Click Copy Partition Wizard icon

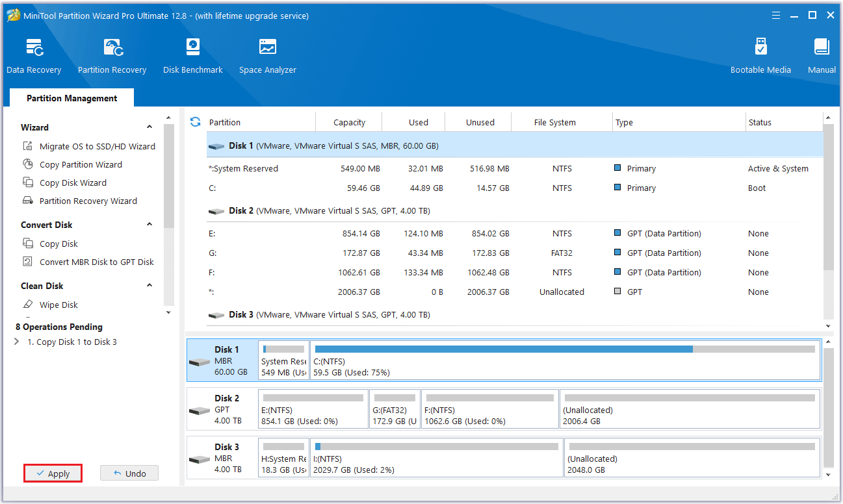28,164
